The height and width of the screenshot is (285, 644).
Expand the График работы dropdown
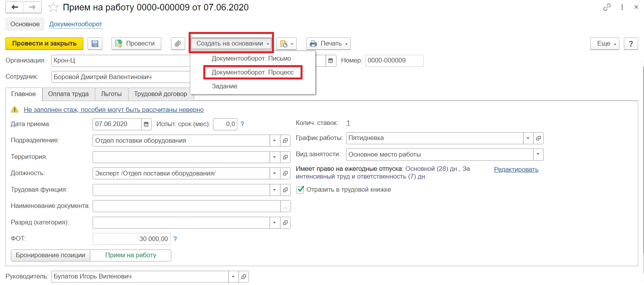528,138
